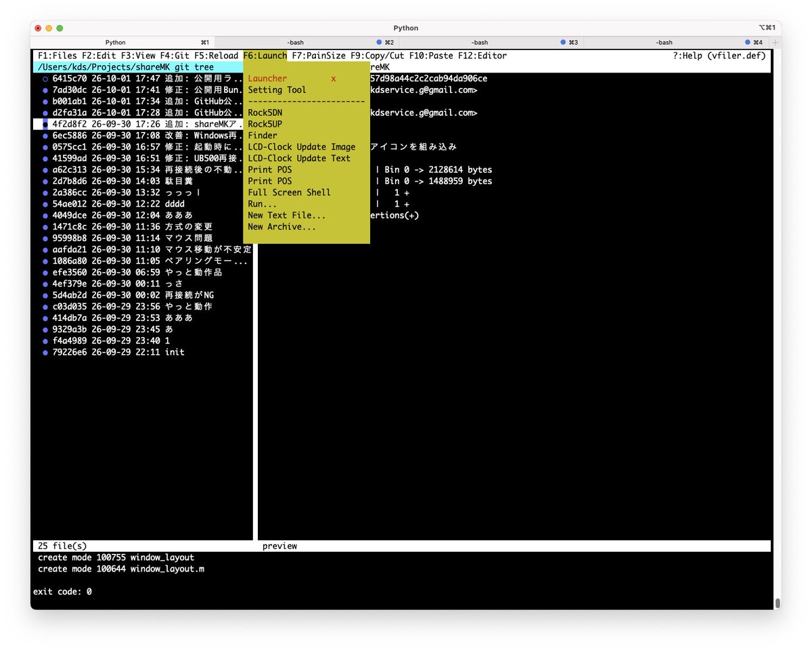Click 'create mode 100644 window_layout.m' line
Image resolution: width=812 pixels, height=650 pixels.
pyautogui.click(x=121, y=569)
